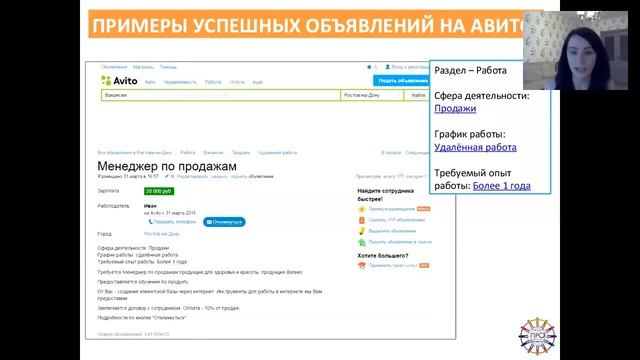Click the ПРО circular logo on the slide

tap(537, 336)
